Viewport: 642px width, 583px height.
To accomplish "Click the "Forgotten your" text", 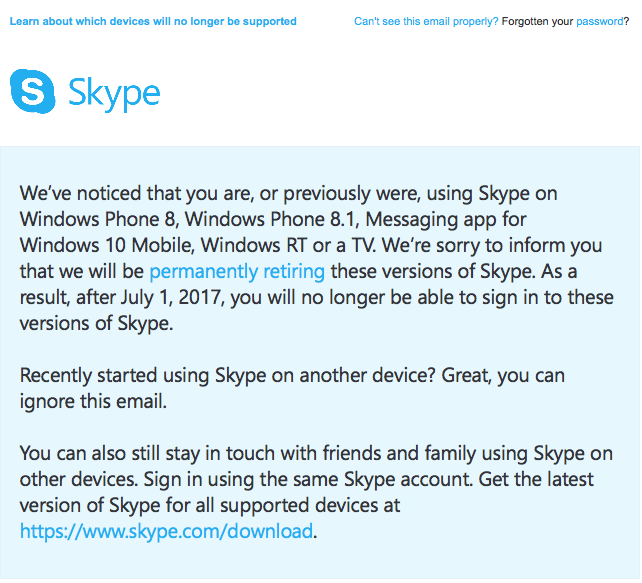I will pos(537,21).
